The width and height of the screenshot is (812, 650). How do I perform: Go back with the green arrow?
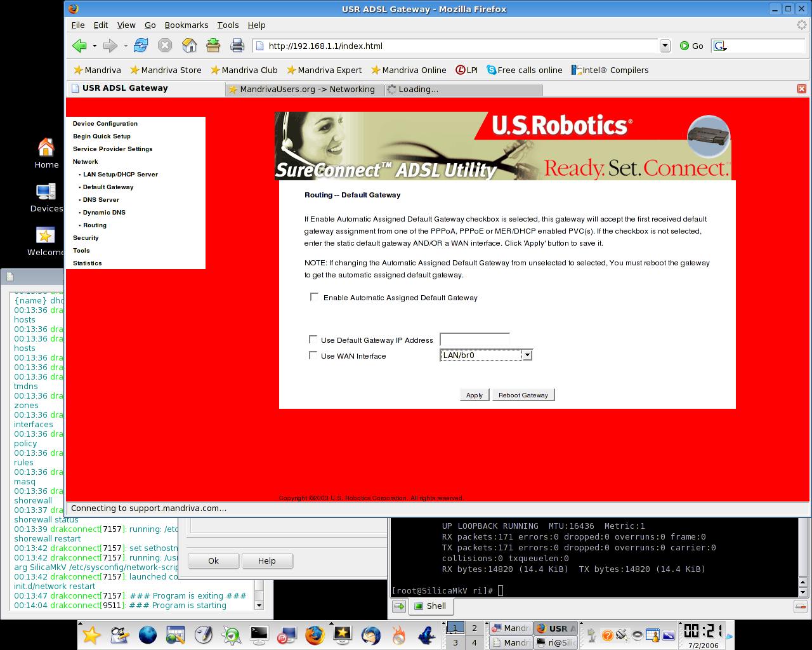point(79,46)
